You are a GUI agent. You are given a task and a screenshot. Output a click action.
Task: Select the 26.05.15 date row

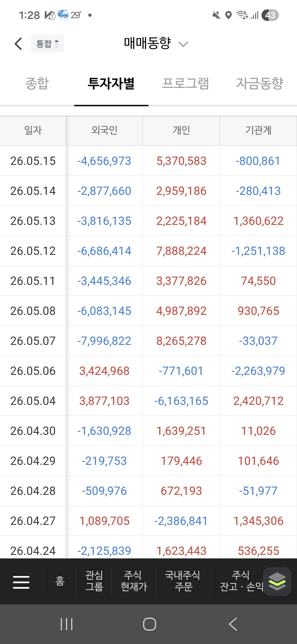(x=148, y=161)
